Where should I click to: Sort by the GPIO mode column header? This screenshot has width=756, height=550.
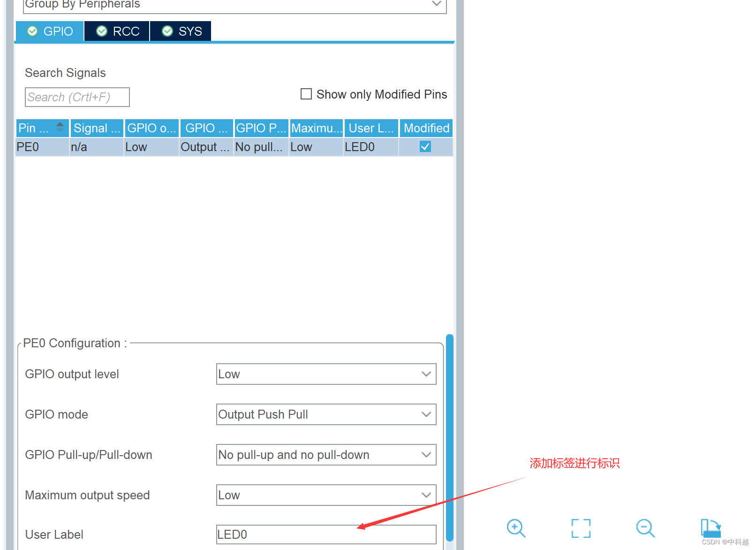click(x=206, y=128)
